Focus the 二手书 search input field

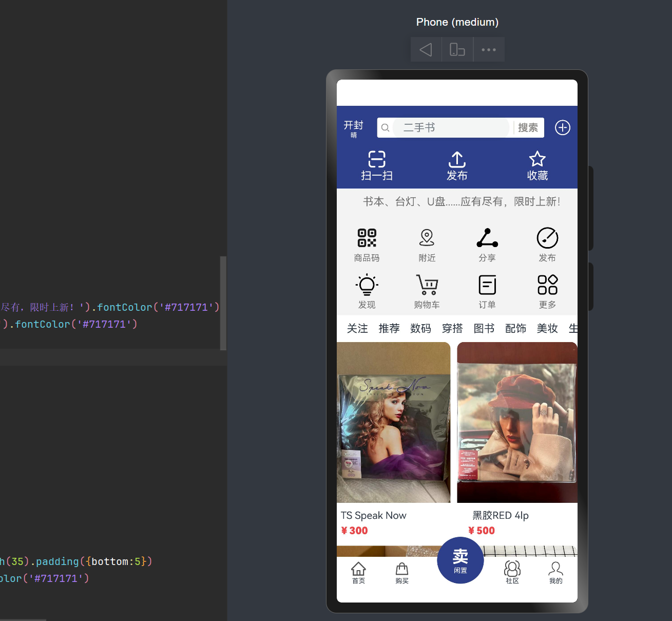point(451,128)
